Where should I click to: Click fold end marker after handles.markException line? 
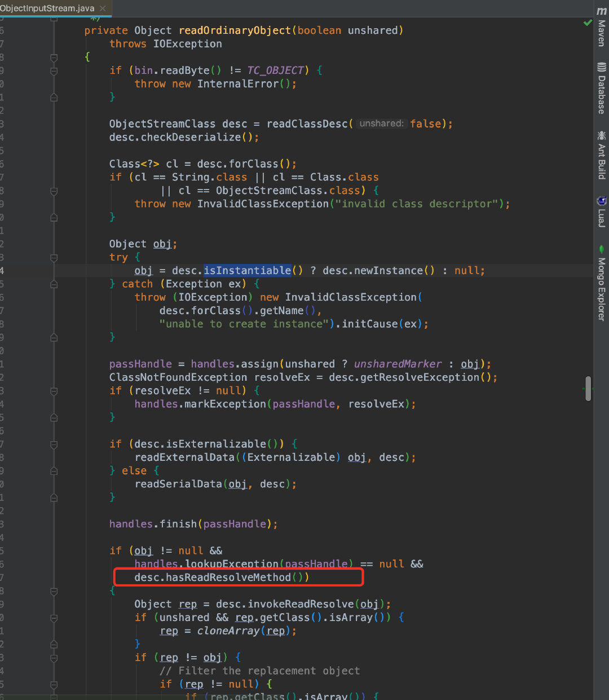point(54,418)
